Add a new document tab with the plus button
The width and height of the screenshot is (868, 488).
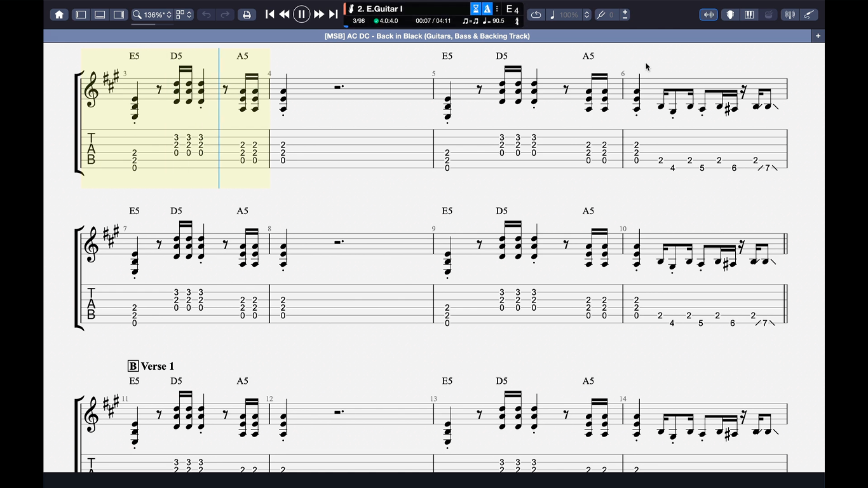[x=818, y=36]
